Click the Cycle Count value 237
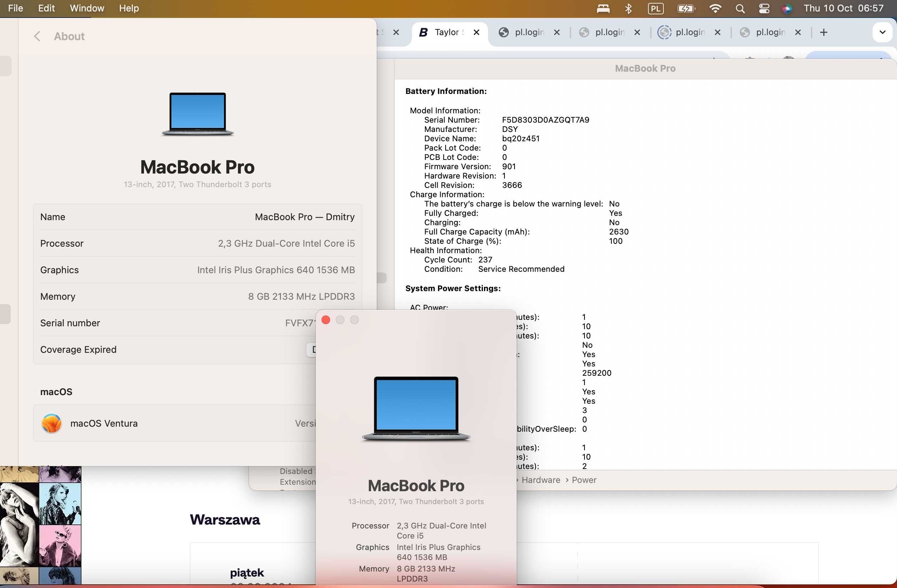Screen dimensions: 897x588 485,260
